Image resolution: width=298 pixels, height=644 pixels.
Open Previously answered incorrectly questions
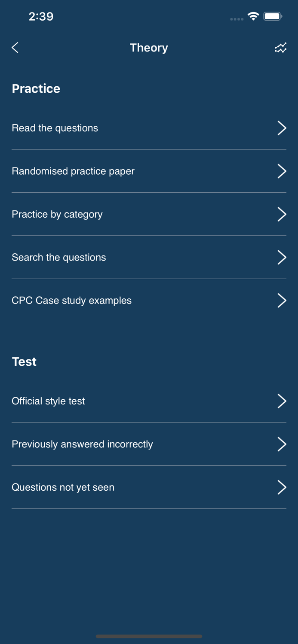(x=82, y=444)
